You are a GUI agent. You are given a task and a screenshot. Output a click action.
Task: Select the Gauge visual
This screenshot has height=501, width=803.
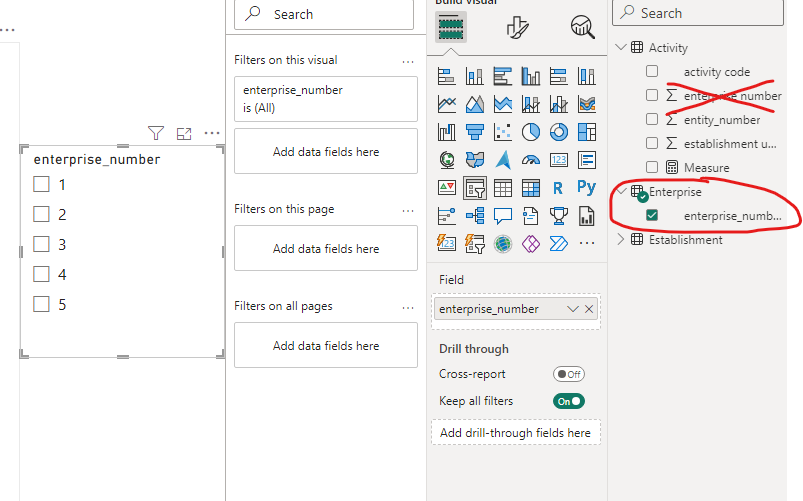point(531,160)
